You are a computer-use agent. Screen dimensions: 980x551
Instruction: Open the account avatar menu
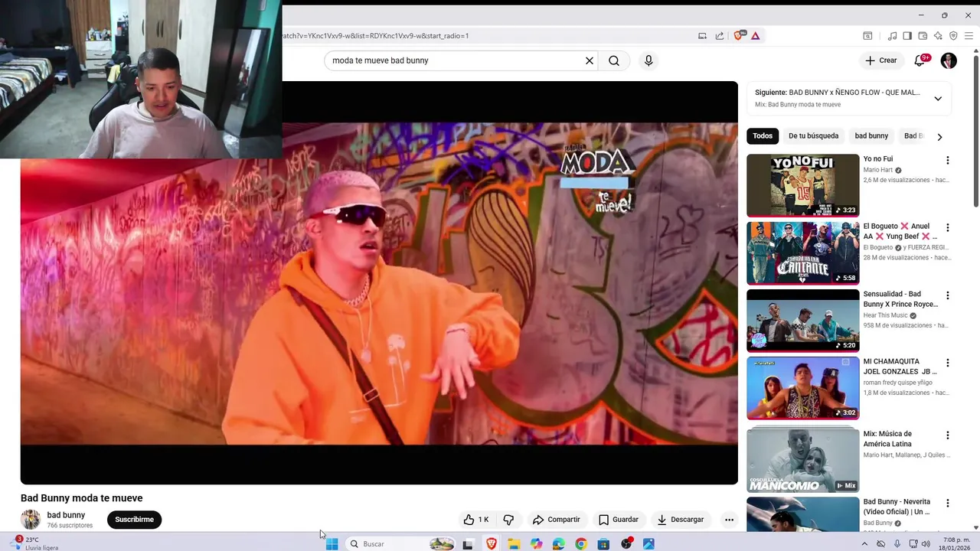(949, 60)
